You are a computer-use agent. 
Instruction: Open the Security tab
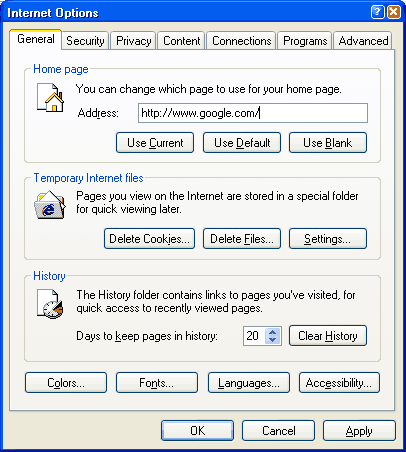pos(85,41)
